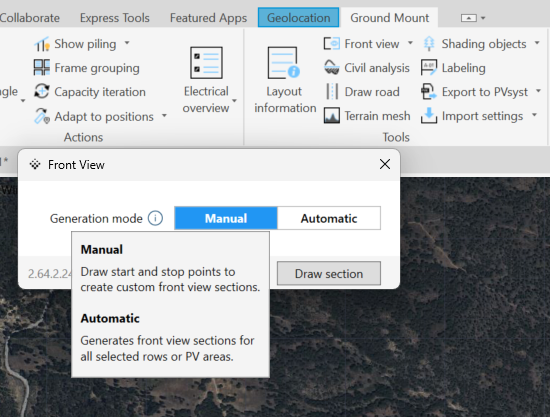Launch Civil analysis via its icon

(x=331, y=68)
